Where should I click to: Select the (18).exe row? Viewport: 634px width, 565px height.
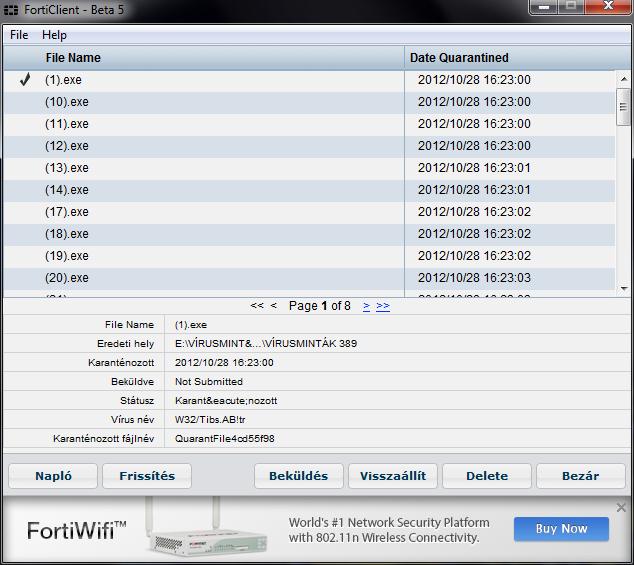point(309,234)
